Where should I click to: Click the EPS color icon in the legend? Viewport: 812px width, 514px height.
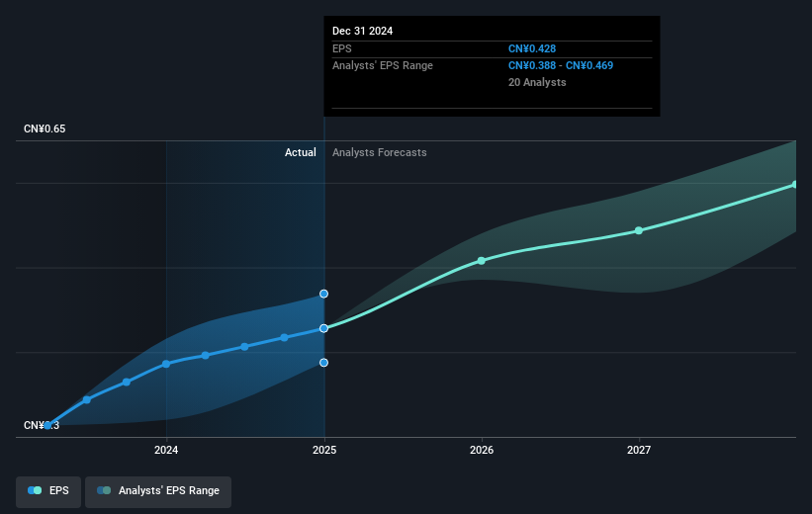pyautogui.click(x=35, y=490)
